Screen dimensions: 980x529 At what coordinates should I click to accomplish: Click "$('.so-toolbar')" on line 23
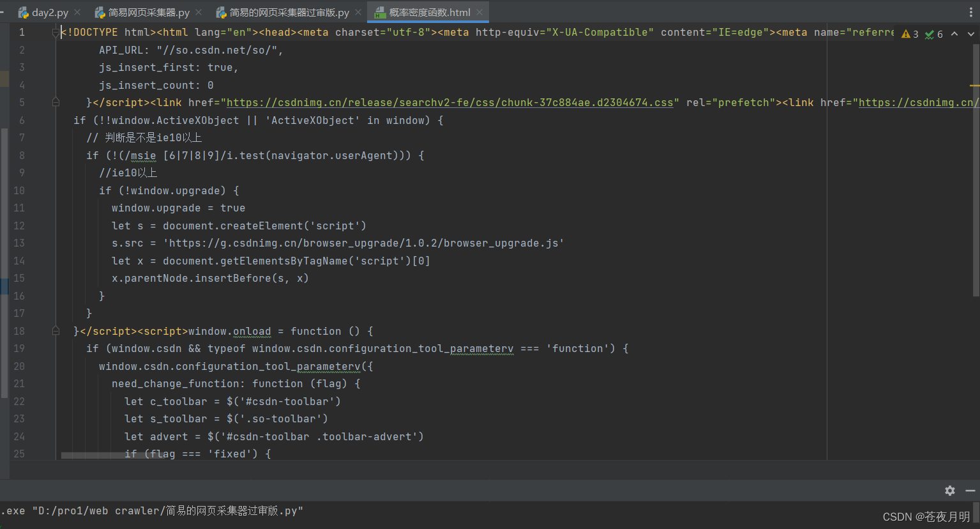coord(277,418)
